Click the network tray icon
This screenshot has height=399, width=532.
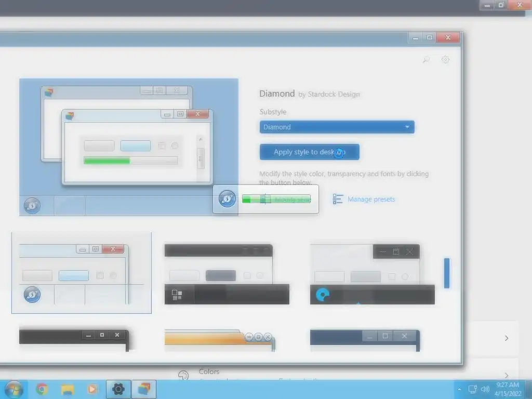tap(472, 389)
